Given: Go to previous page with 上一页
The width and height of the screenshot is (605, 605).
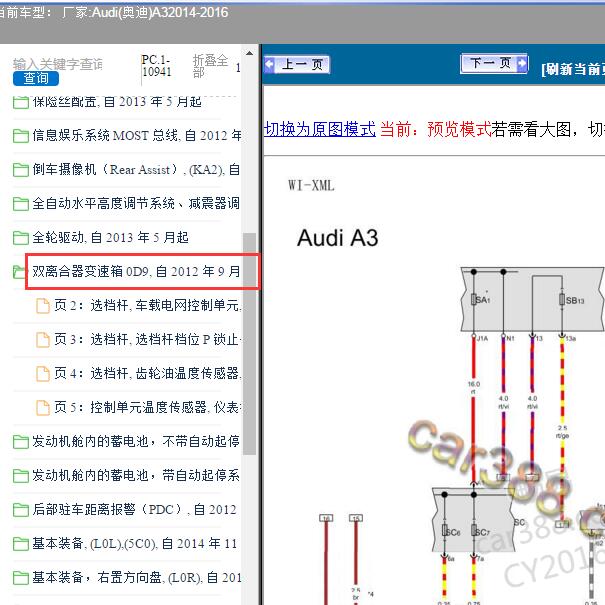Looking at the screenshot, I should click(x=296, y=64).
